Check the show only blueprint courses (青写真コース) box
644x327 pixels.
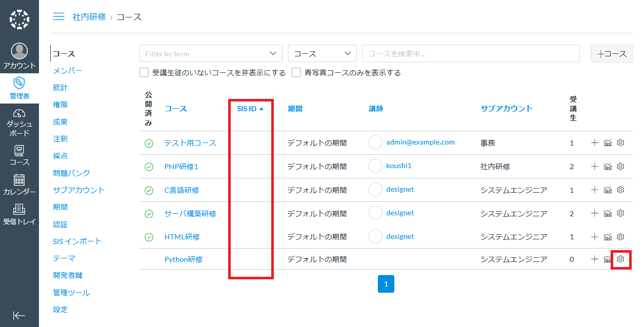click(x=296, y=73)
